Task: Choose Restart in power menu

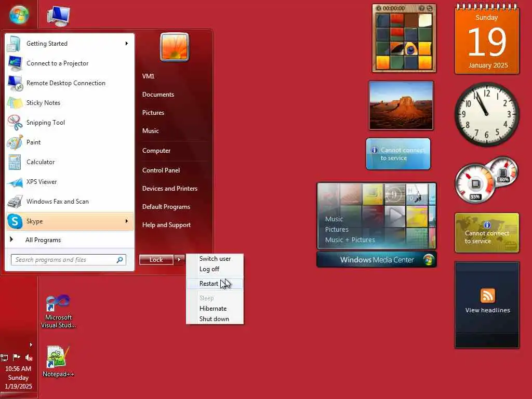Action: [x=215, y=284]
